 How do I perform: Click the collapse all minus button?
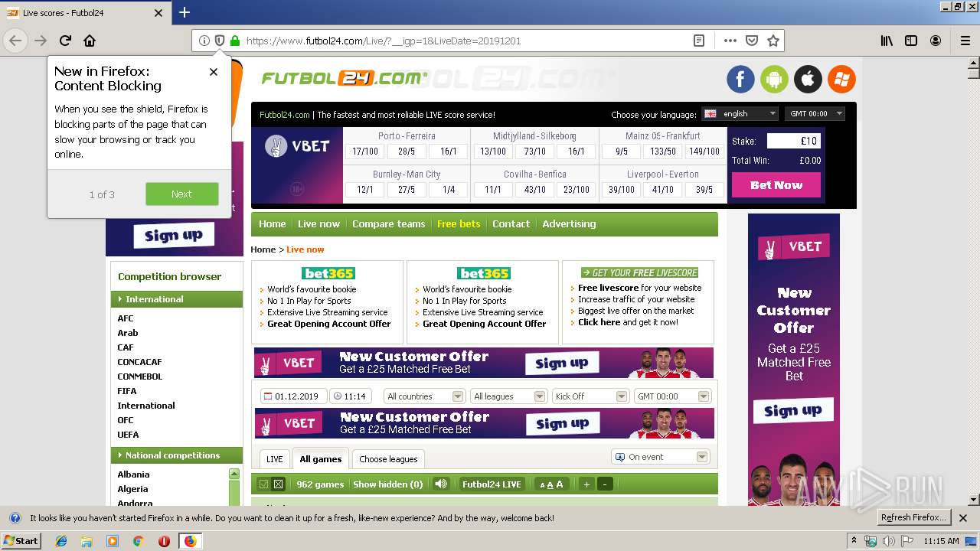click(x=605, y=484)
